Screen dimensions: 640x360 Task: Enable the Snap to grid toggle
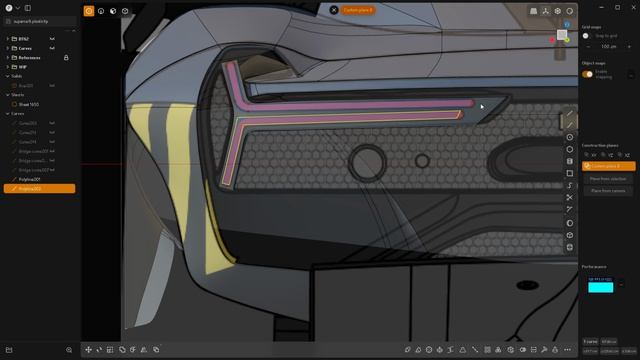[587, 36]
